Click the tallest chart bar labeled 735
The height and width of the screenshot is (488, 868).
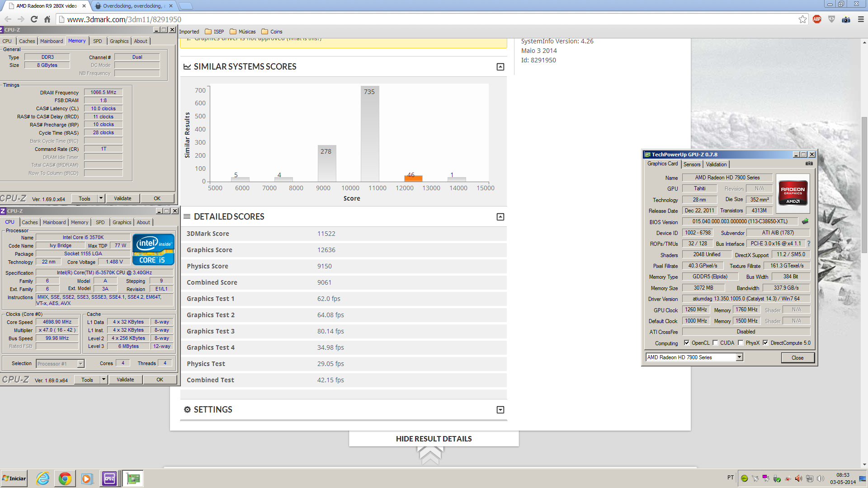point(370,134)
